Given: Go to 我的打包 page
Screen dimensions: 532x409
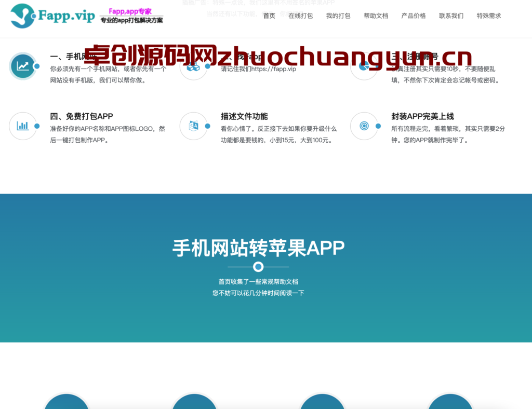Looking at the screenshot, I should click(338, 16).
